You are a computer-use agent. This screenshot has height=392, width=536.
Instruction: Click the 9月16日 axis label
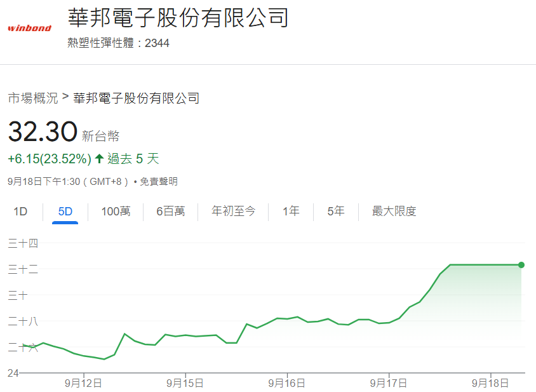[287, 383]
